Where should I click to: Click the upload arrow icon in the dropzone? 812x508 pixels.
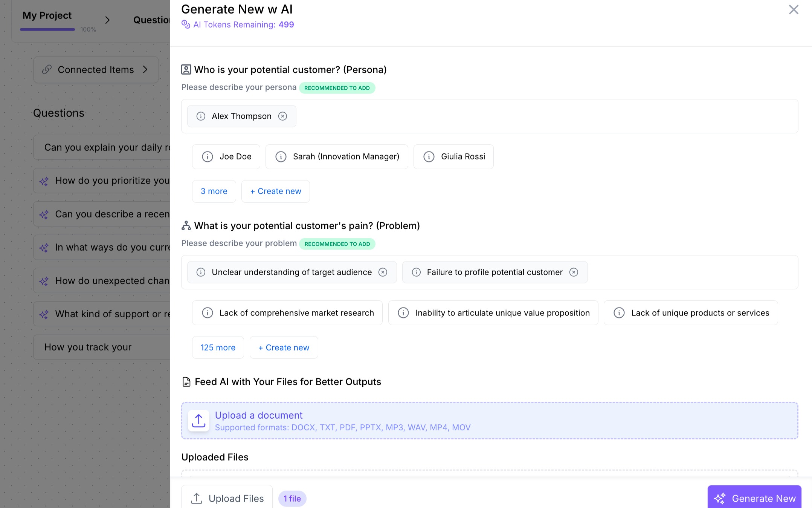point(198,420)
